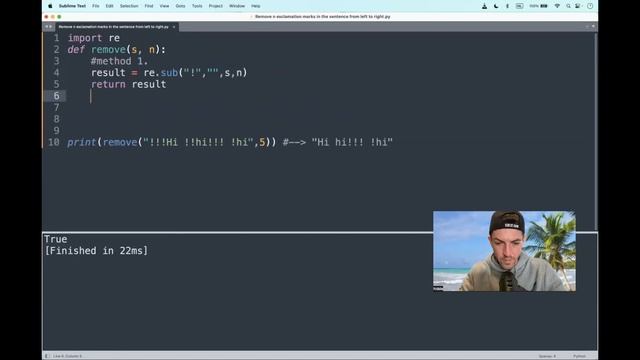Open the Tools menu
This screenshot has width=640, height=360.
coord(197,6)
